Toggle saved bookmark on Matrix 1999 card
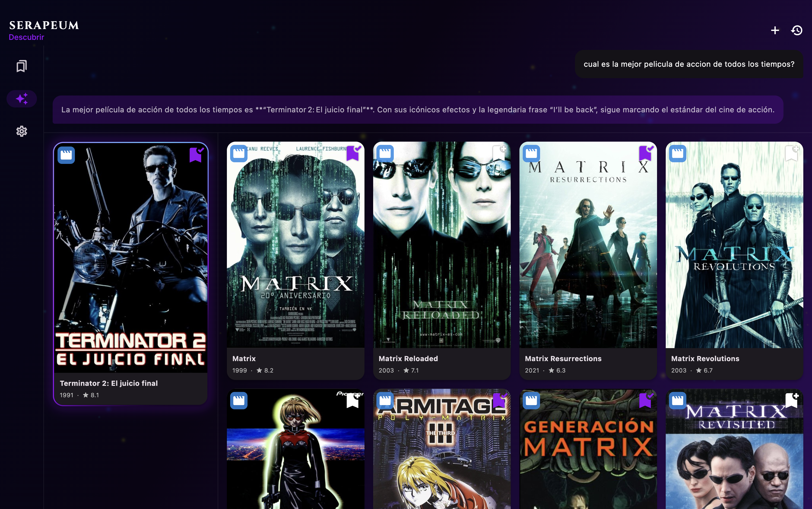 pyautogui.click(x=353, y=153)
